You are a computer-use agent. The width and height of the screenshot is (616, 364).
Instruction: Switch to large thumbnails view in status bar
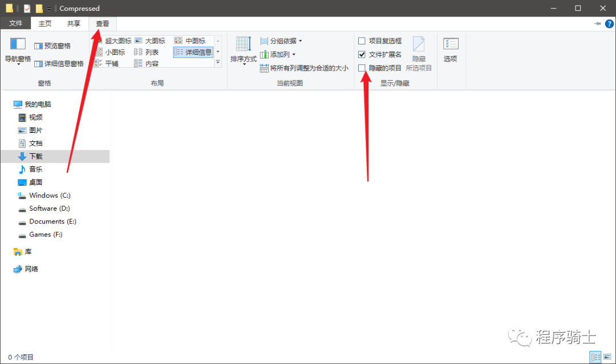[607, 357]
